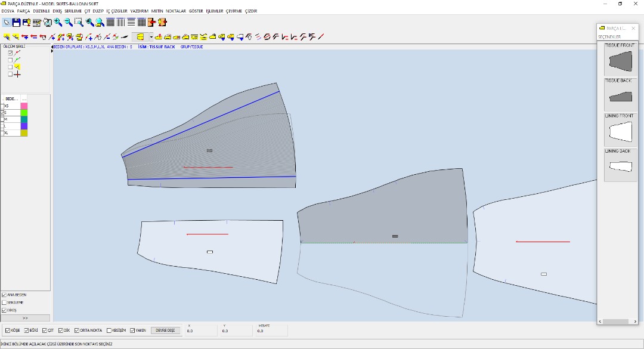Image resolution: width=644 pixels, height=349 pixels.
Task: Open the DOSYA menu
Action: point(8,11)
